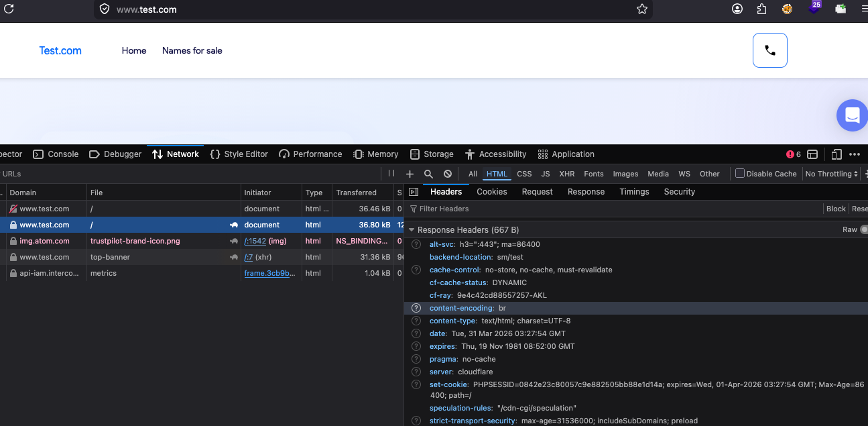Filter requests by the CSS type

click(x=524, y=174)
